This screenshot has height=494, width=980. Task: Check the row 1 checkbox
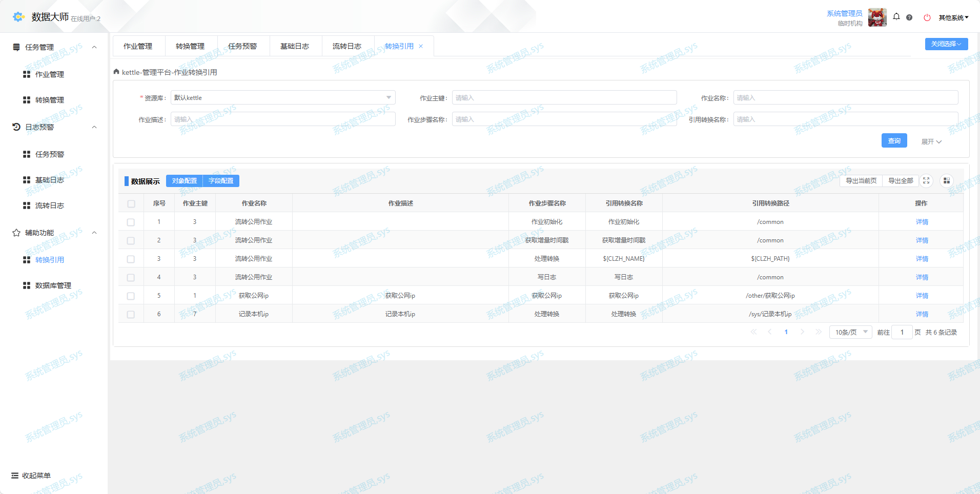click(x=131, y=222)
